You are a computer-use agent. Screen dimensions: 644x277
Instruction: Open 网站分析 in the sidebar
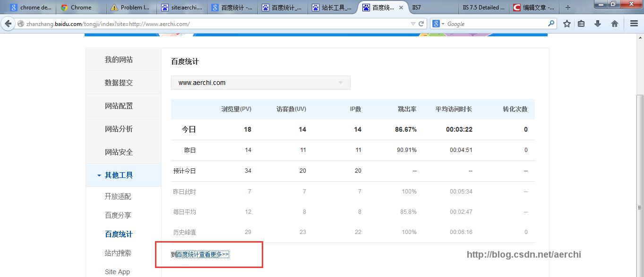tap(123, 129)
